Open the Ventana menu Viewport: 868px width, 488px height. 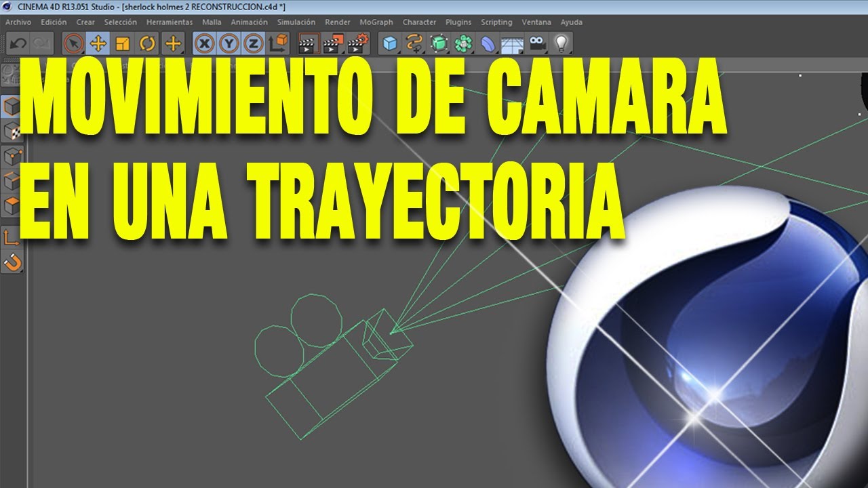pos(536,22)
